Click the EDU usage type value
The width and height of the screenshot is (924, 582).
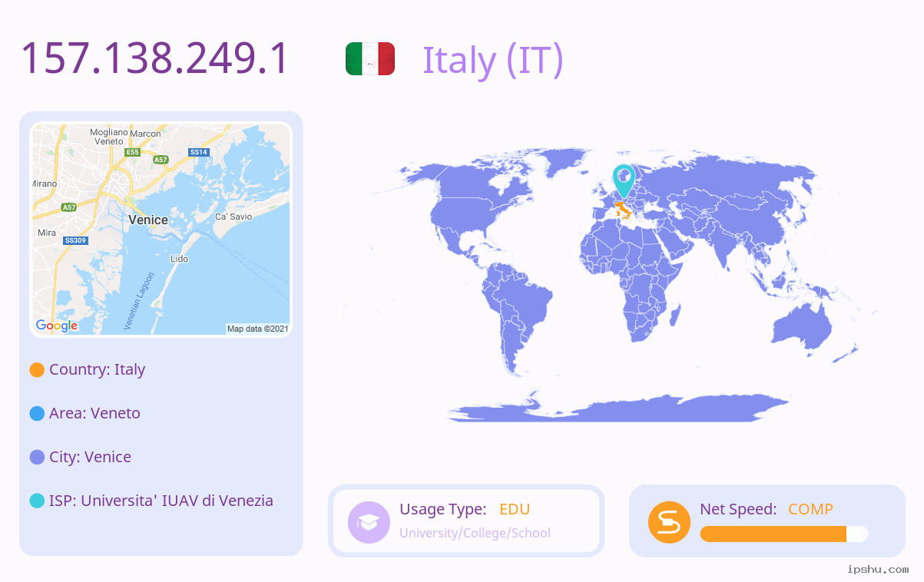(x=515, y=509)
